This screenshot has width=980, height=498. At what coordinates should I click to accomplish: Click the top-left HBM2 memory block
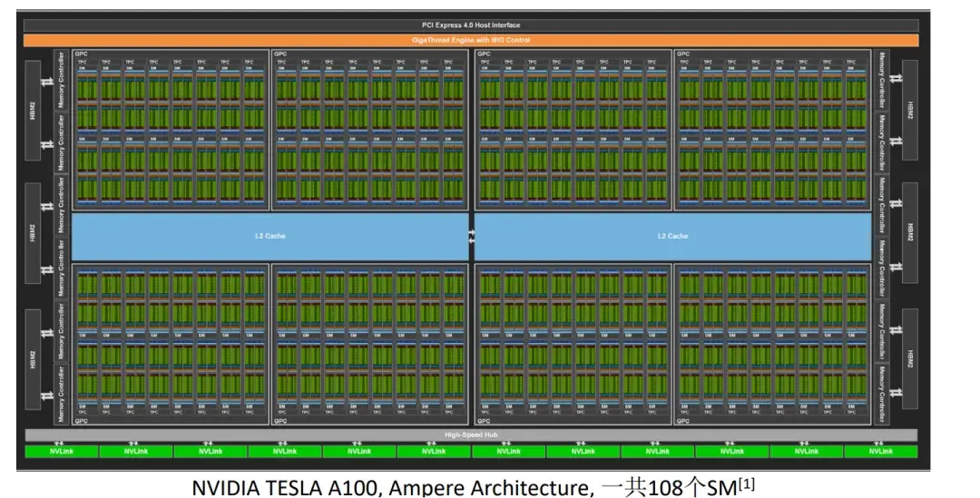click(34, 111)
